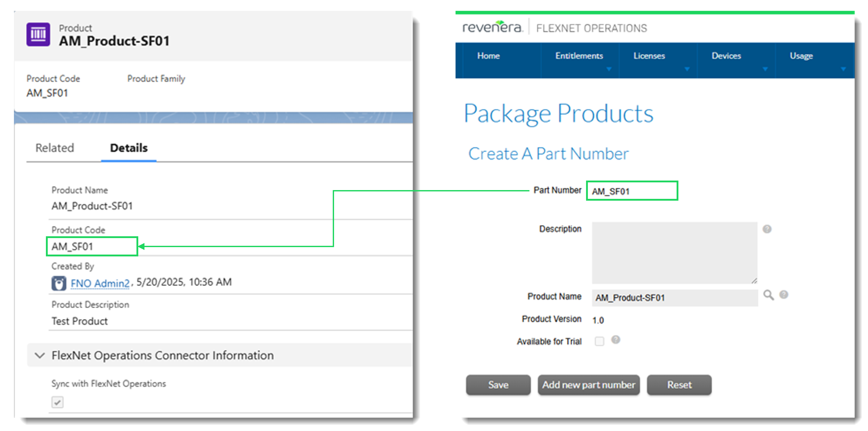Open the Licenses menu dropdown arrow
Screen dimensions: 868x431
[x=687, y=69]
